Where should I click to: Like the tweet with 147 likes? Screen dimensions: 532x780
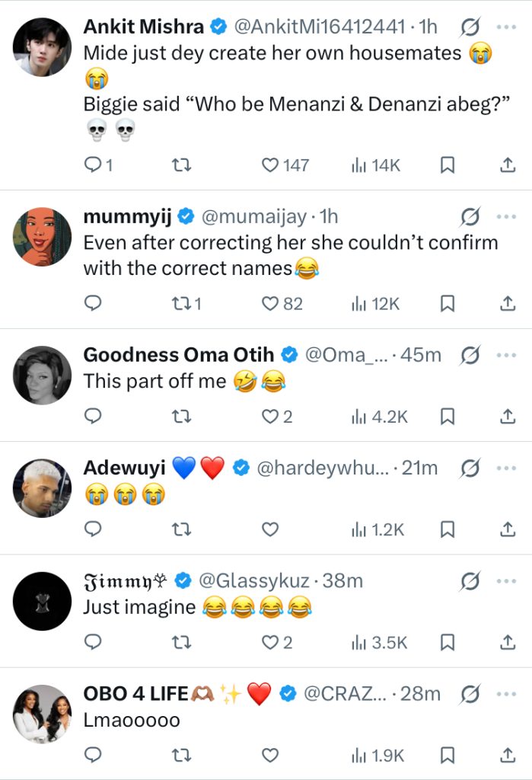pyautogui.click(x=270, y=165)
